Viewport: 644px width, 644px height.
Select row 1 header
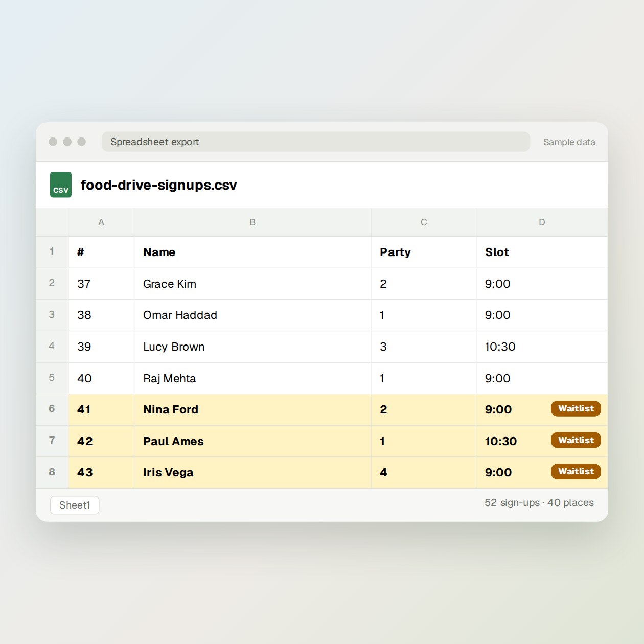click(52, 251)
